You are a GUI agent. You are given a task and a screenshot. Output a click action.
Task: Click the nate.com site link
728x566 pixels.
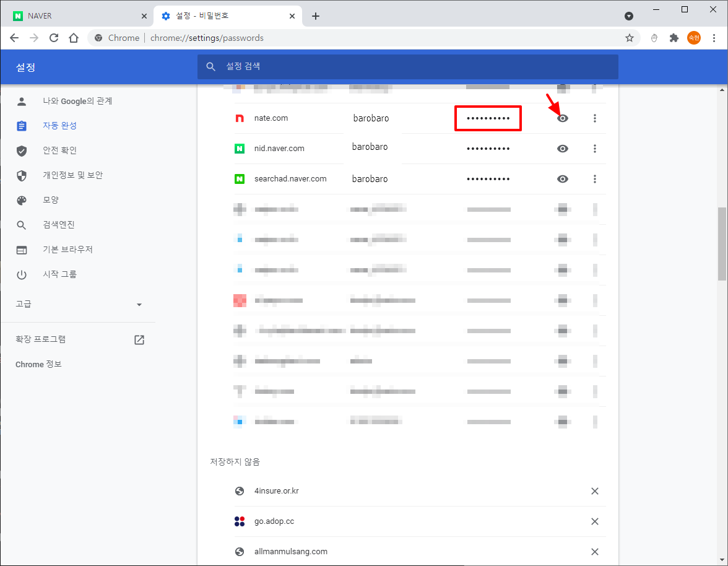tap(271, 118)
